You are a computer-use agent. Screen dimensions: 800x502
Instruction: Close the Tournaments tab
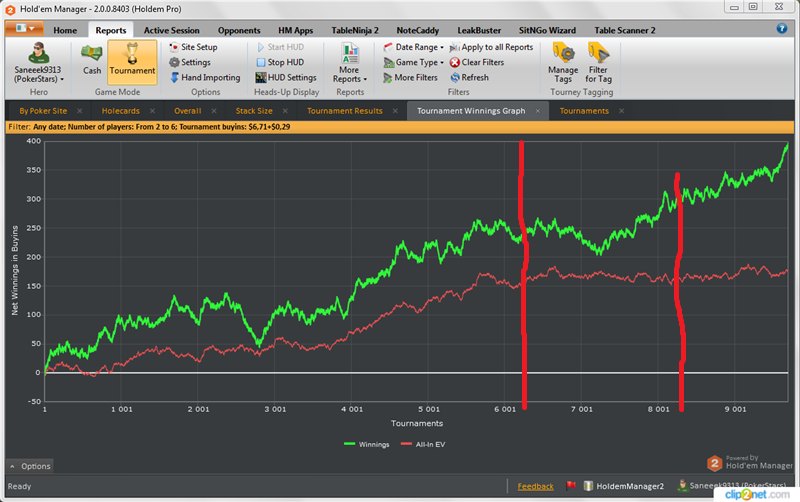coord(621,111)
